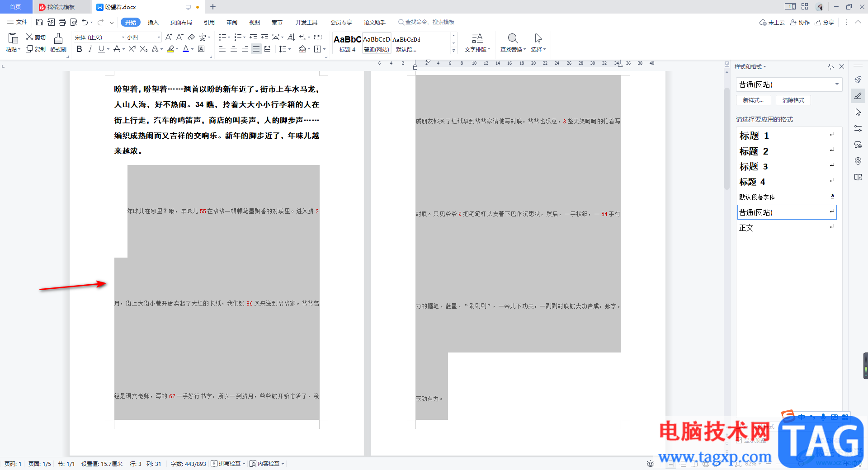Align text left
The height and width of the screenshot is (470, 868).
click(222, 49)
